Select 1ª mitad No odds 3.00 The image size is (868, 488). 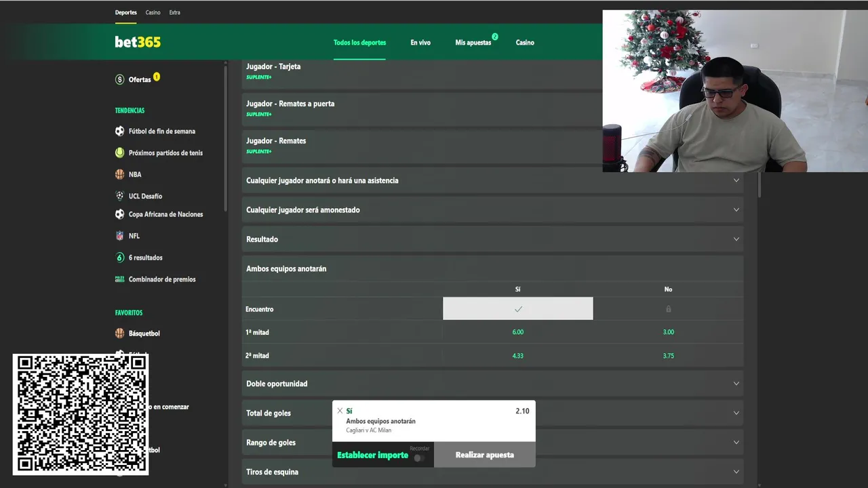coord(668,332)
